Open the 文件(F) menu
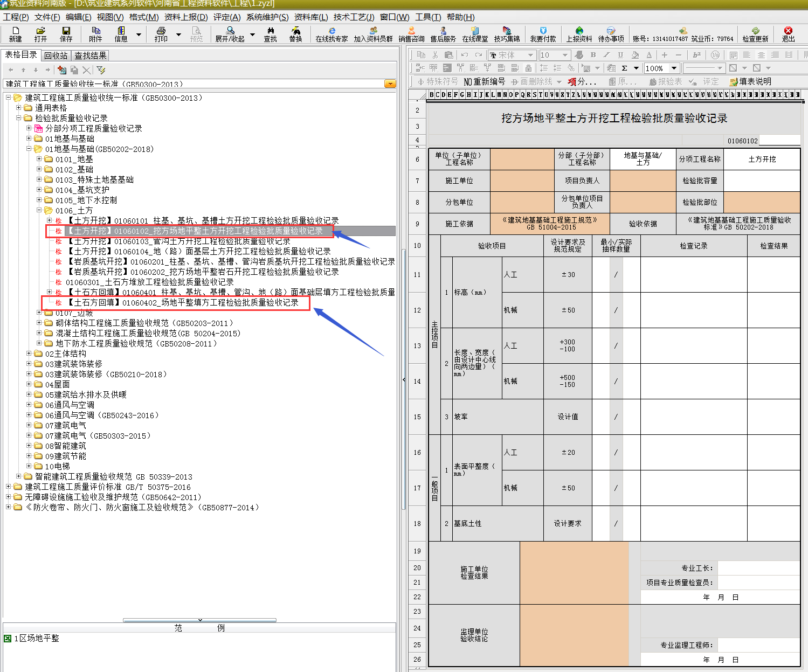Screen dimensions: 808x672 pos(47,17)
